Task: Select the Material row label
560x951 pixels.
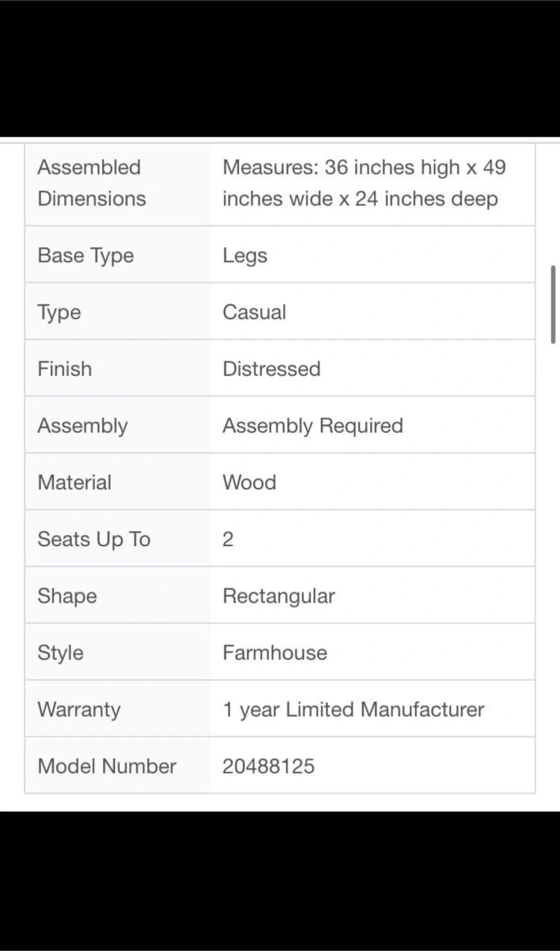Action: click(x=75, y=482)
